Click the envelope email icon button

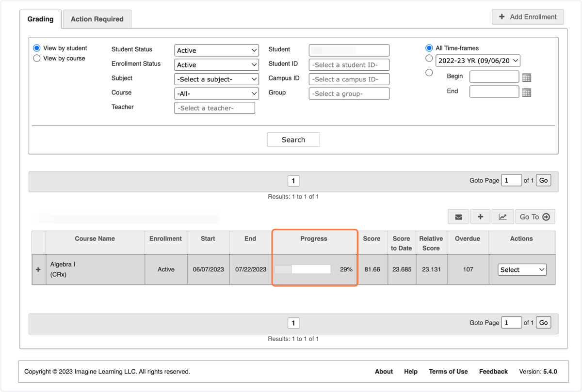tap(459, 217)
